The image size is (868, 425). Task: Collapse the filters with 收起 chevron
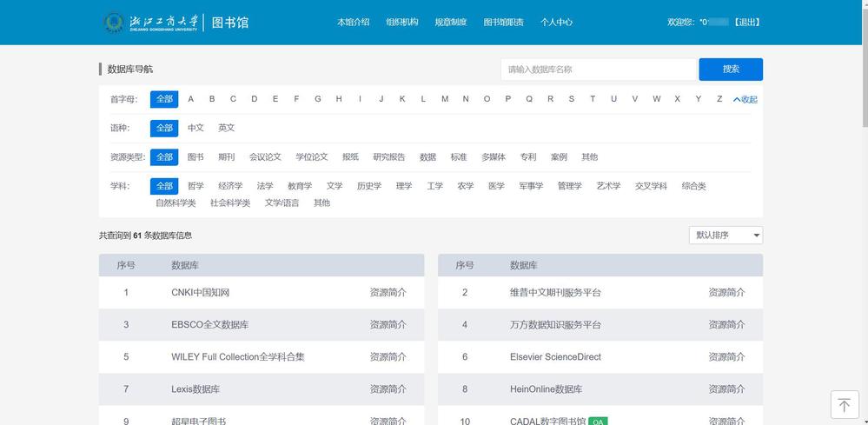coord(745,100)
